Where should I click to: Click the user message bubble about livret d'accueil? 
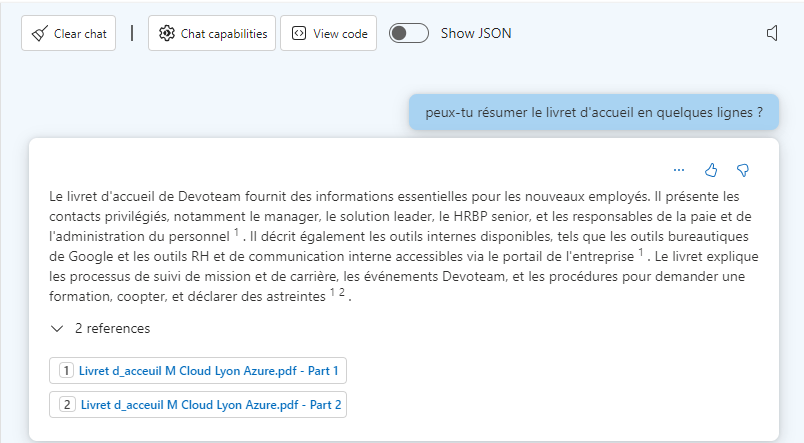[x=594, y=112]
